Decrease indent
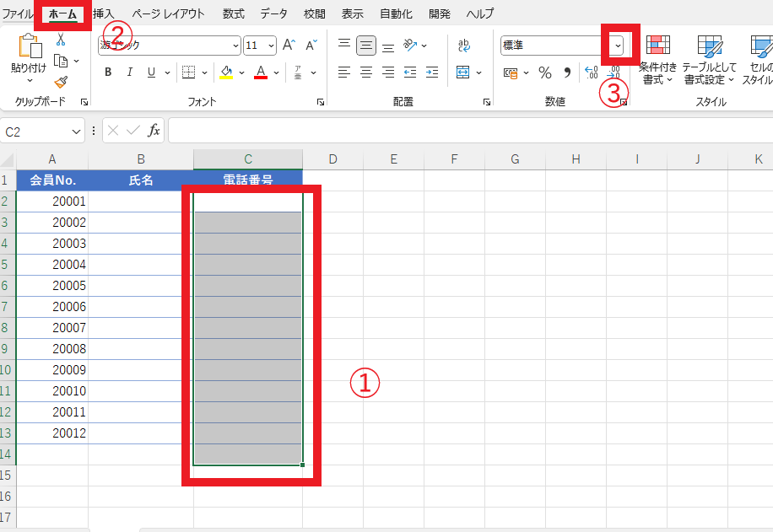Viewport: 773px width, 532px height. tap(410, 73)
